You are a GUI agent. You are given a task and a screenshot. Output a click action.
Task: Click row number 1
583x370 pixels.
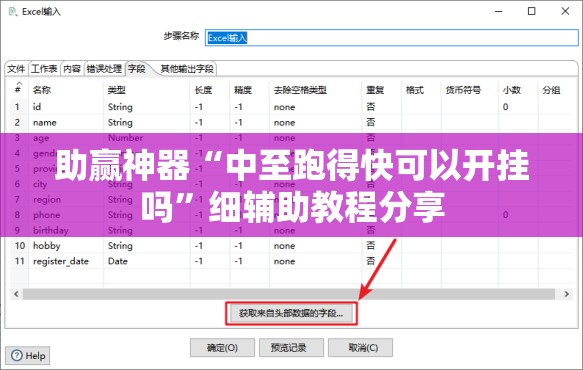17,107
